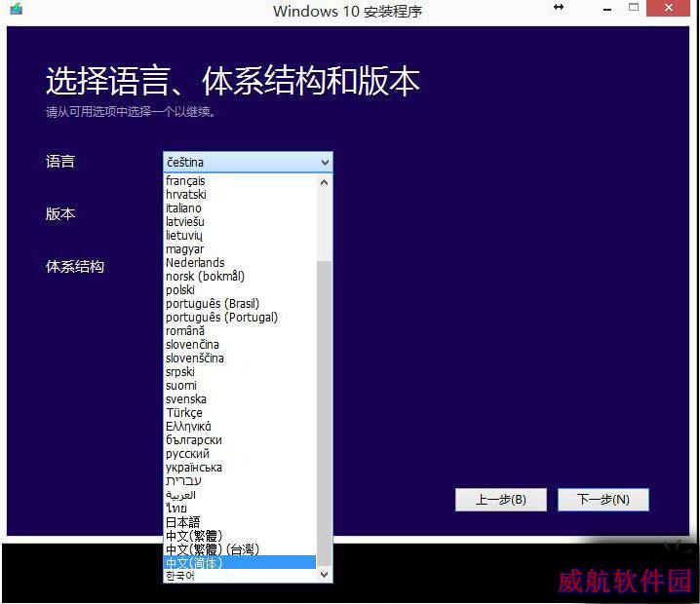The height and width of the screenshot is (604, 700).
Task: Select hrvatski from the language list
Action: click(240, 195)
